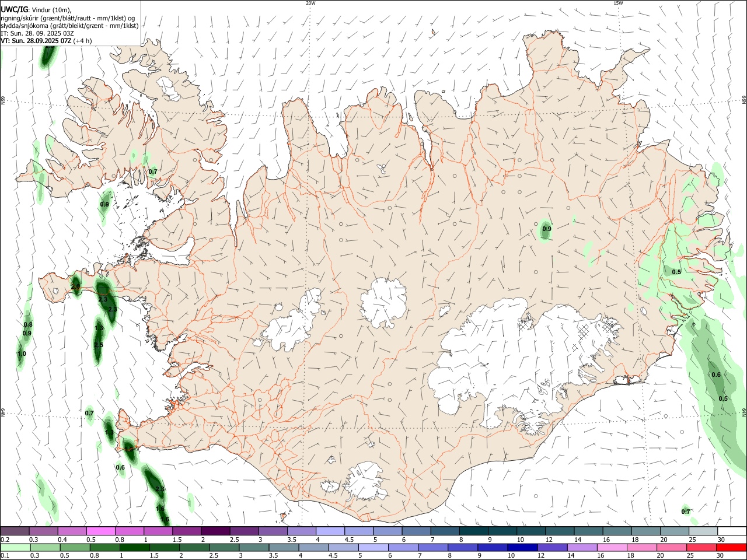Click the '15W' longitude label
This screenshot has width=747, height=560.
618,3
